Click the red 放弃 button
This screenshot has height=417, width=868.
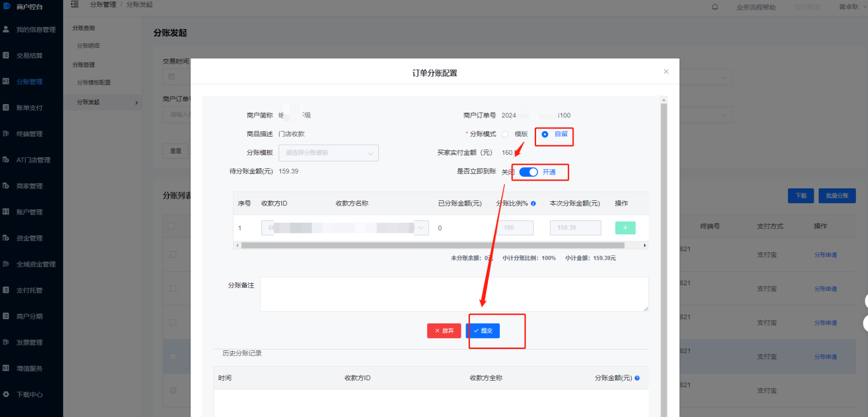[x=444, y=331]
